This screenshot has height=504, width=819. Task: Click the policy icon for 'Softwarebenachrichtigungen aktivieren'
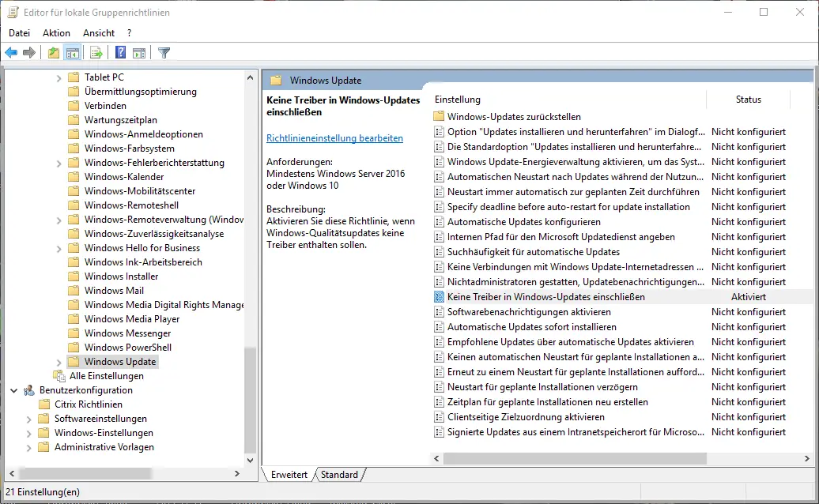pos(440,312)
